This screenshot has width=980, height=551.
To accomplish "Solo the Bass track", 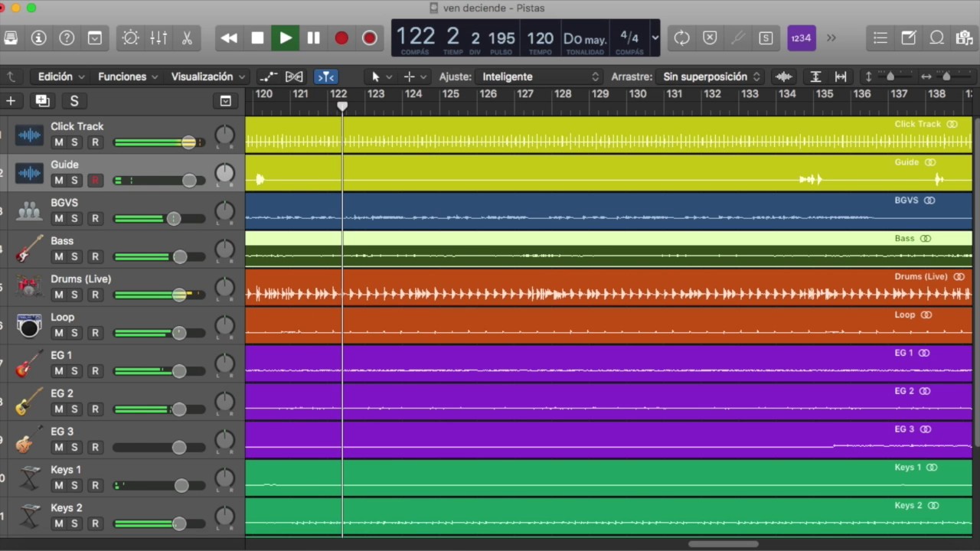I will point(75,257).
